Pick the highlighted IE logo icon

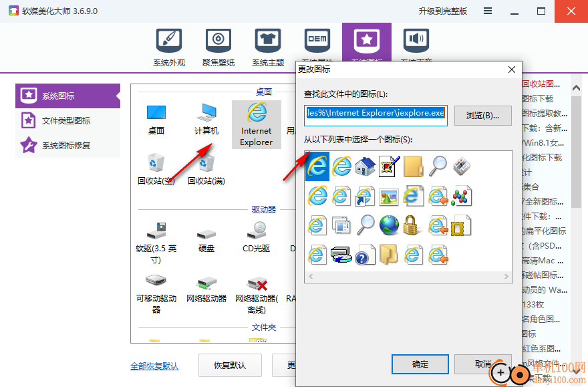pos(317,166)
